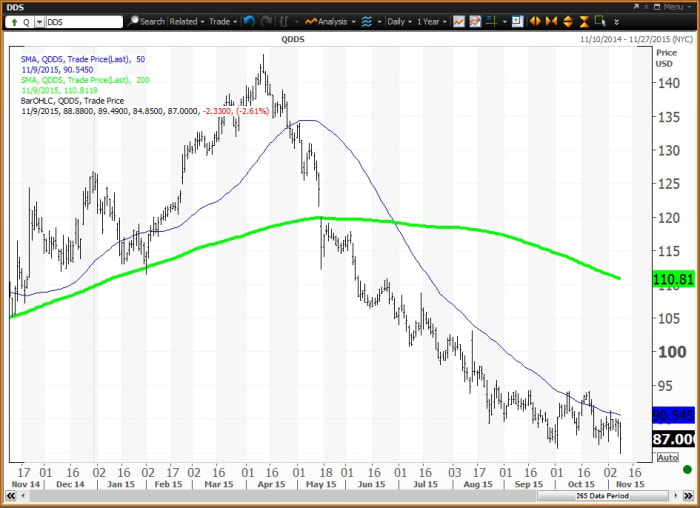Open the Related dropdown menu
Image resolution: width=700 pixels, height=508 pixels.
187,21
